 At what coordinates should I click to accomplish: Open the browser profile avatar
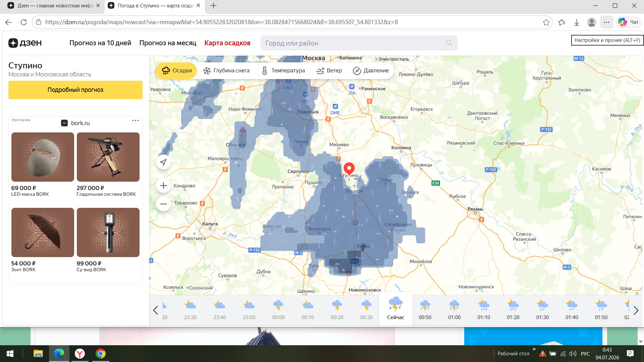[x=591, y=22]
